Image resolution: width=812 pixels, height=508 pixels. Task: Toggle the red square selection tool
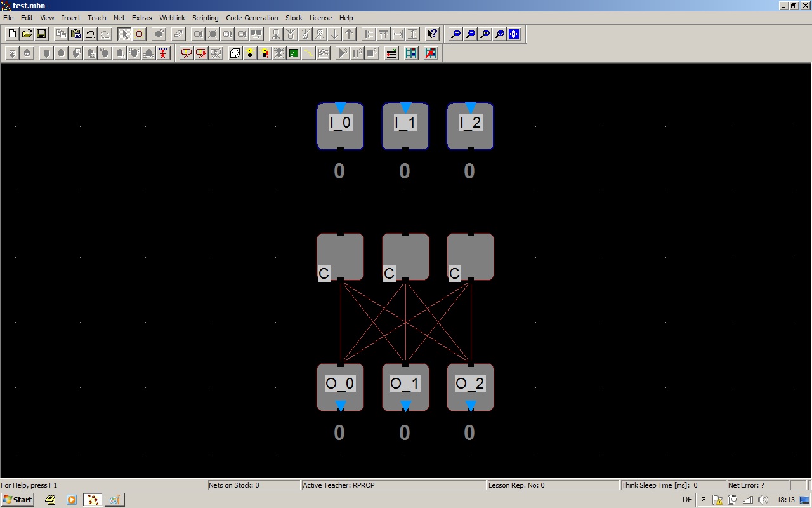(139, 34)
